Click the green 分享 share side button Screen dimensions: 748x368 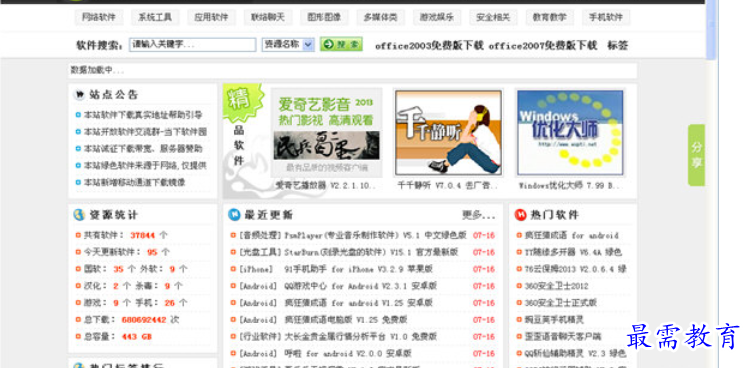pos(696,155)
